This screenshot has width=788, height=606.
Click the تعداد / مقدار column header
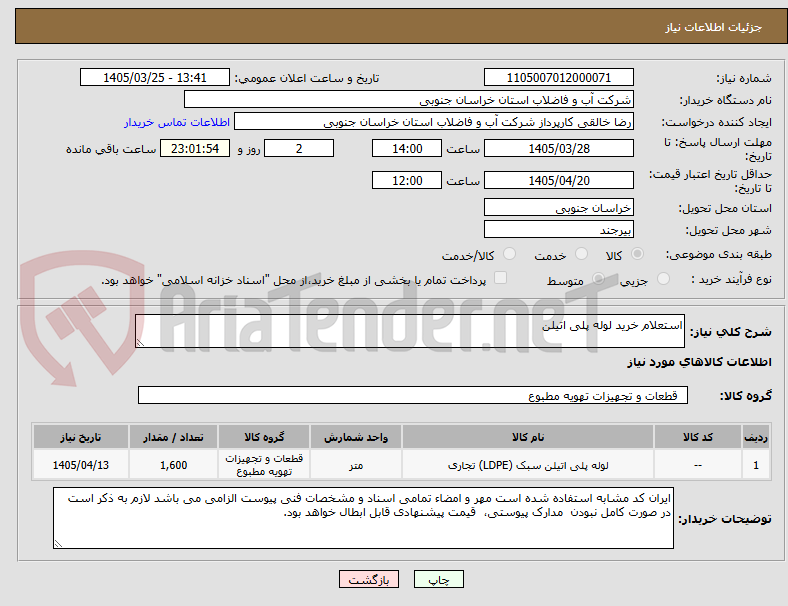point(173,437)
